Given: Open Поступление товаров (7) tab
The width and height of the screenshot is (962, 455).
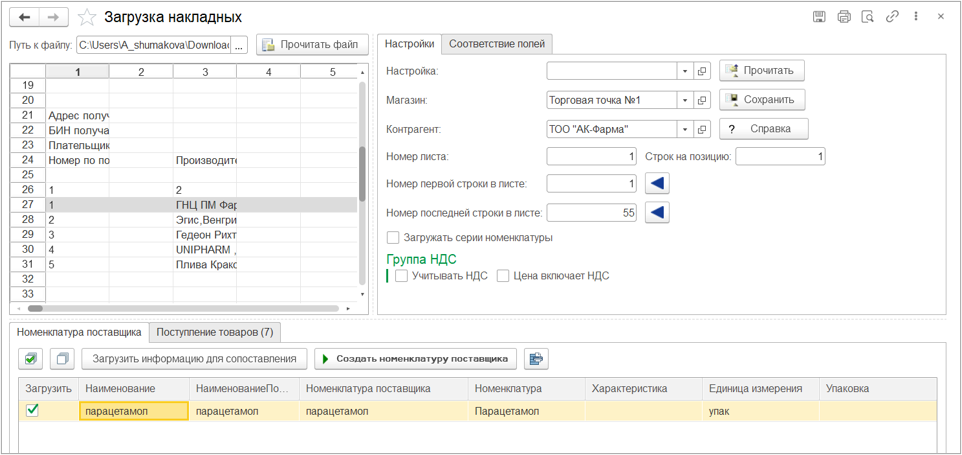Looking at the screenshot, I should click(215, 332).
